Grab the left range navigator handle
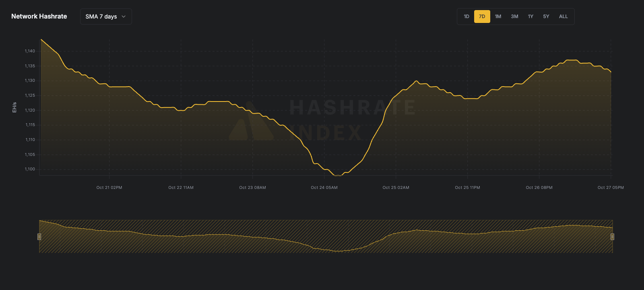This screenshot has width=644, height=290. click(x=39, y=237)
